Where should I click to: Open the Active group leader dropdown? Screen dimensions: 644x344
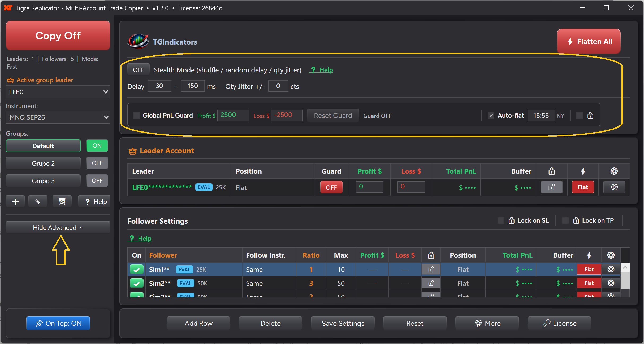tap(58, 92)
